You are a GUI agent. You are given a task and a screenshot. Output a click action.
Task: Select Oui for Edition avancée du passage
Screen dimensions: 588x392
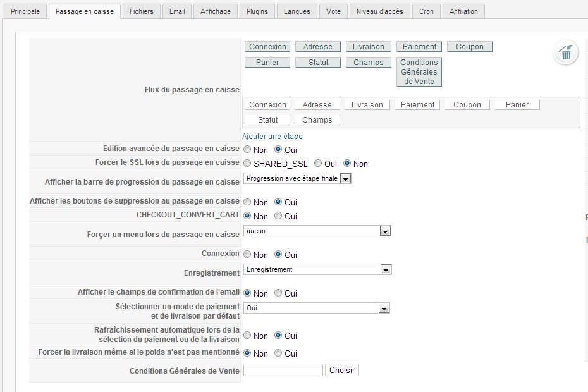point(278,150)
